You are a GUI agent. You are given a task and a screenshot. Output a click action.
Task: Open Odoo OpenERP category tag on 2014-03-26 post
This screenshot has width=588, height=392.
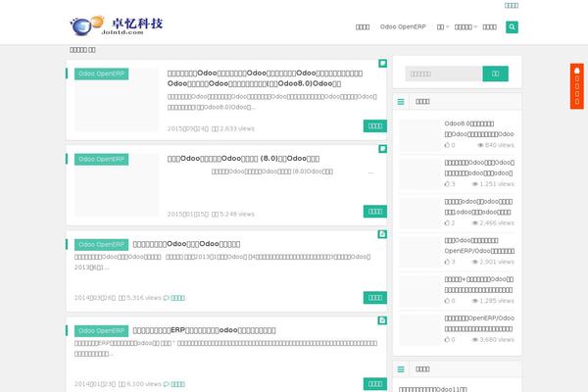(101, 245)
